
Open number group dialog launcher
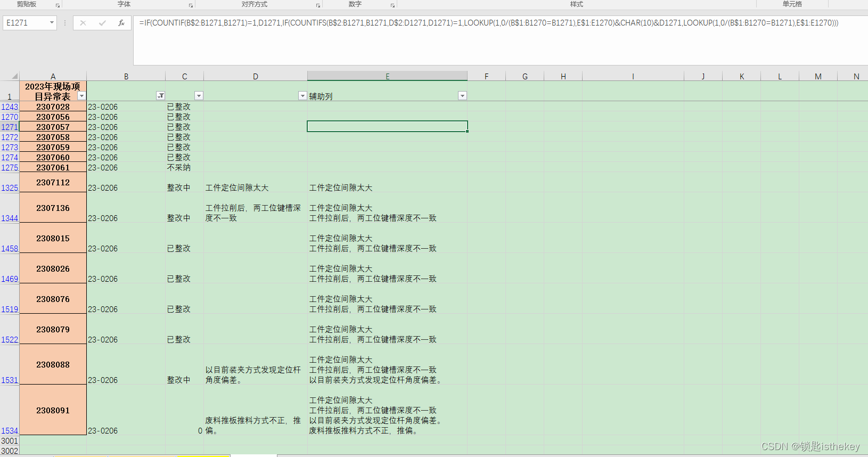pyautogui.click(x=392, y=5)
